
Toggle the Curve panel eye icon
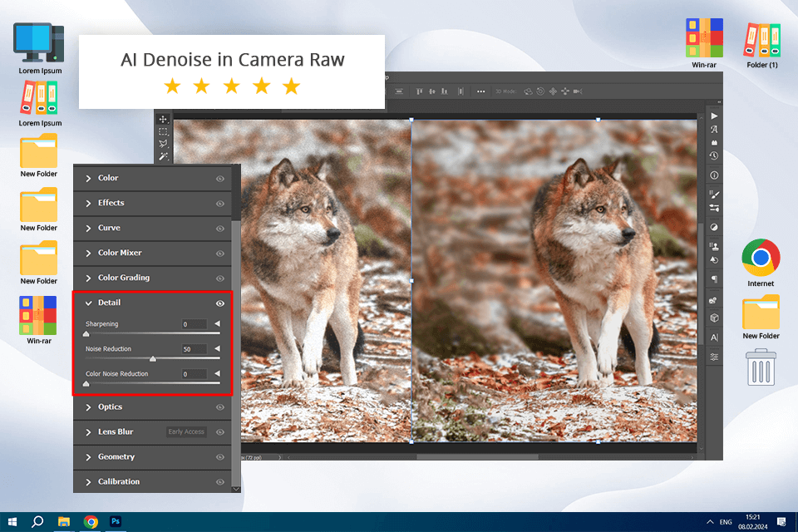[220, 228]
